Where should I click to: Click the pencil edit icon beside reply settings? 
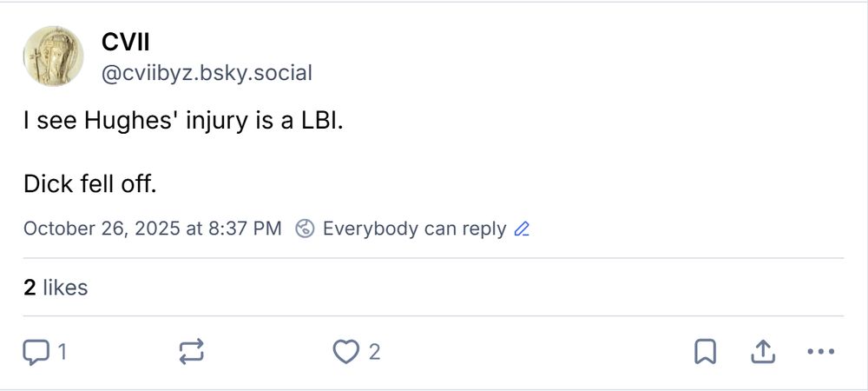point(522,229)
